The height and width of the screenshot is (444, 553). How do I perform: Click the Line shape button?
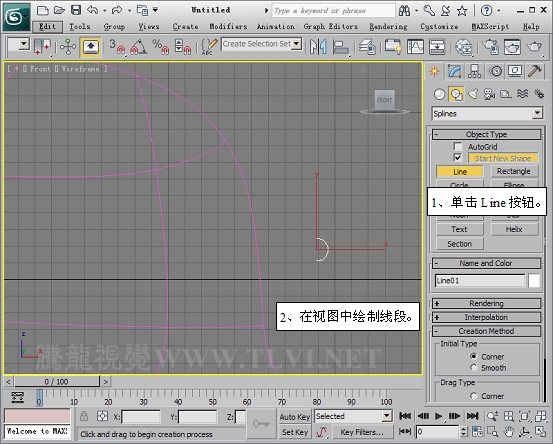click(x=460, y=172)
